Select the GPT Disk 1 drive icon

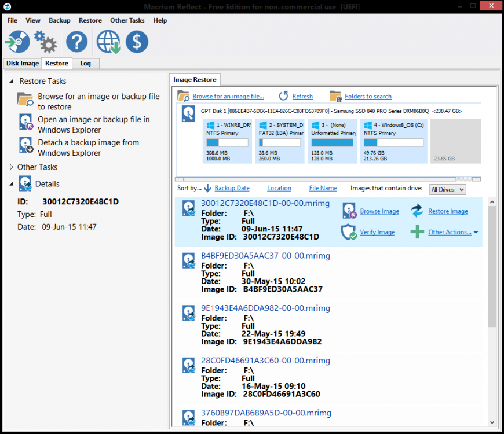click(188, 114)
